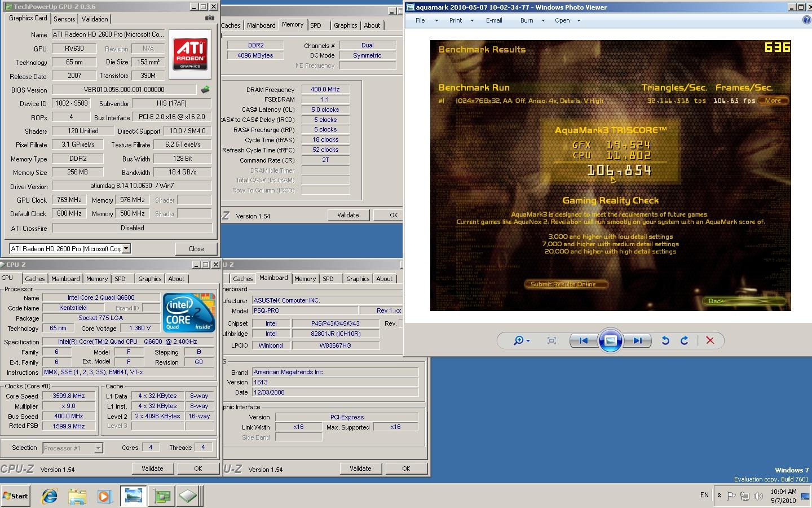Fit picture to actual size in Photo Viewer

coord(551,340)
